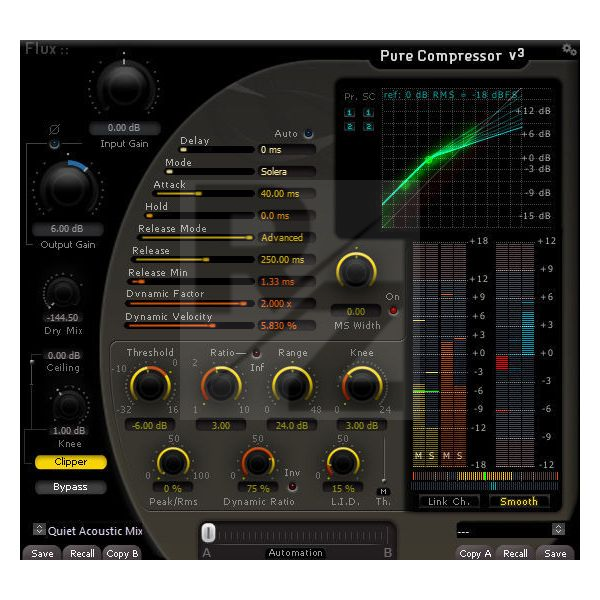Recall preset slot A

tap(82, 553)
